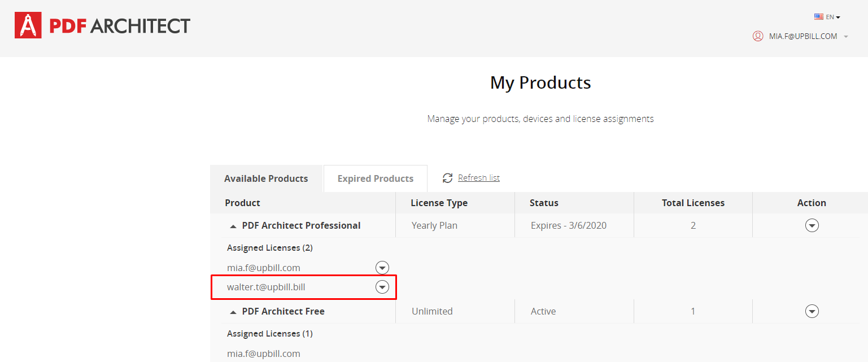
Task: Click the Total Licenses column header
Action: point(693,203)
